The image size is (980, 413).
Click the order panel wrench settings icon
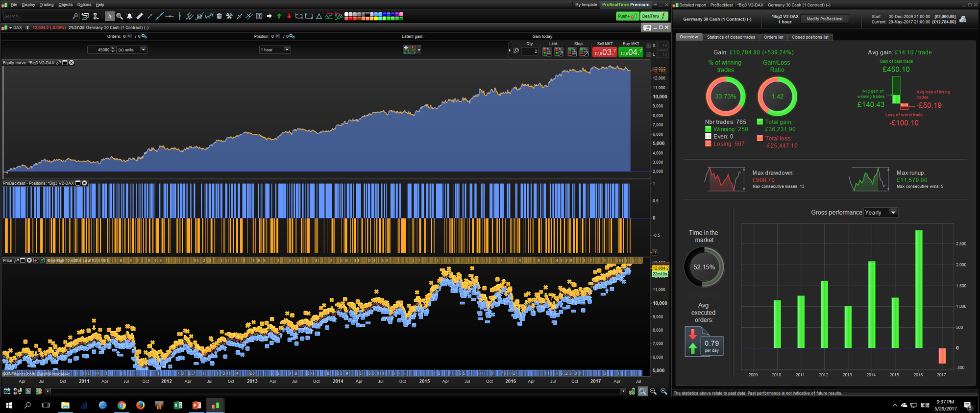(x=516, y=50)
